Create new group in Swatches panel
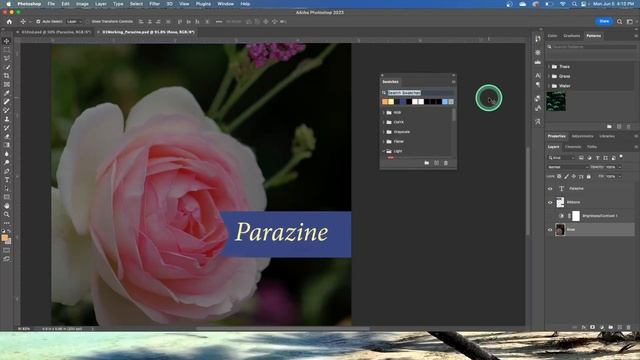 point(427,163)
